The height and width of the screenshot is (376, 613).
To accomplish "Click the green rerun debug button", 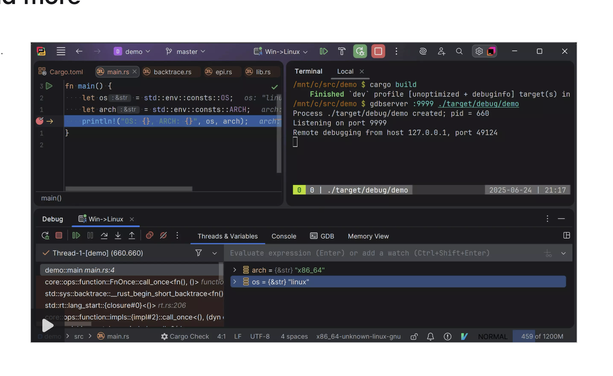I will coord(360,51).
